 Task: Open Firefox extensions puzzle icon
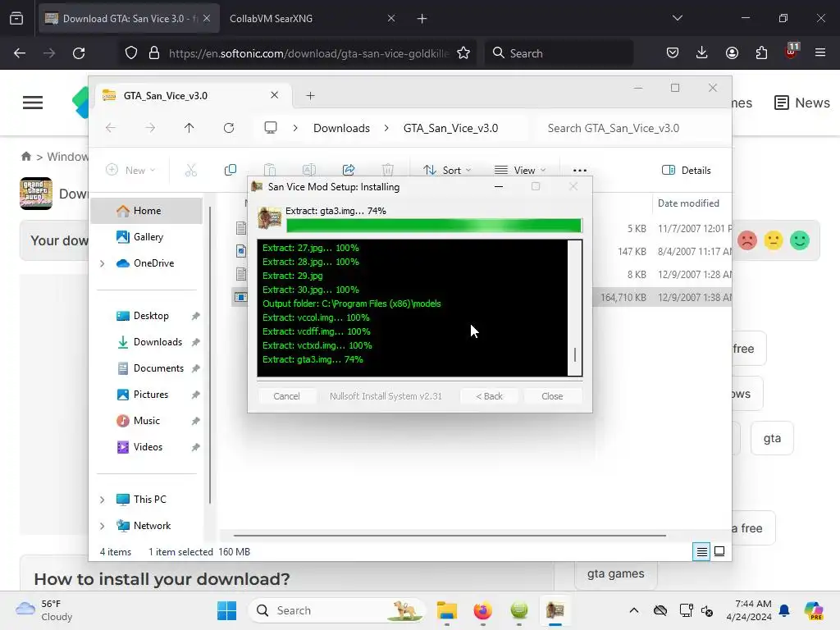[x=761, y=52]
